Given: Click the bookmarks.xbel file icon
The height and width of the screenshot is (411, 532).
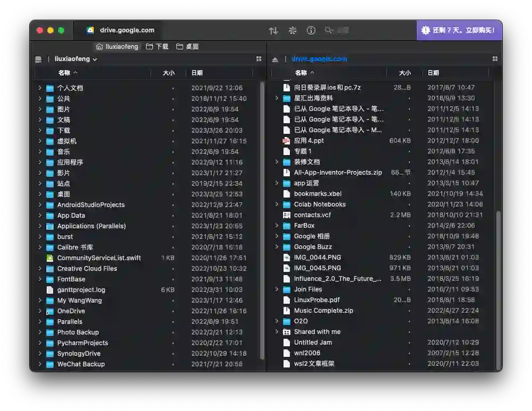Looking at the screenshot, I should 287,194.
